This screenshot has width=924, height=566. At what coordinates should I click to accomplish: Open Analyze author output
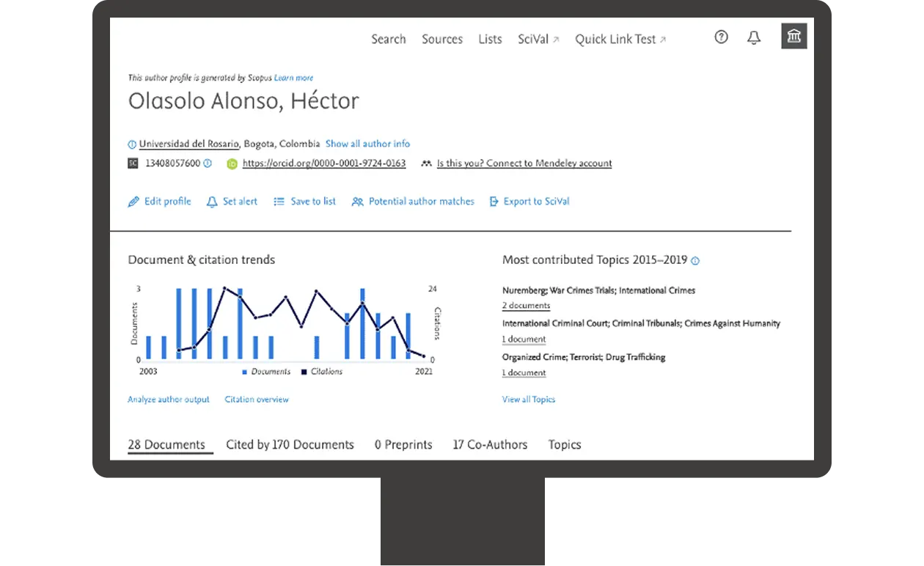[x=168, y=399]
